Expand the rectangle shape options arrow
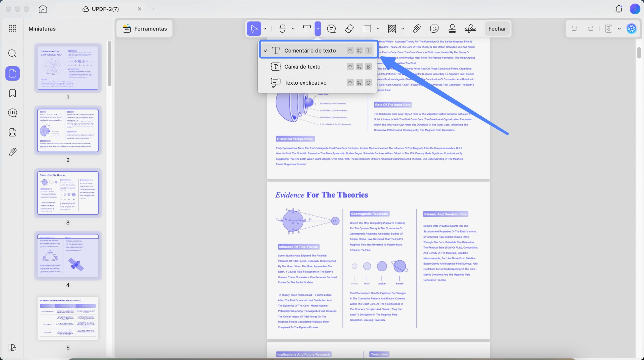Viewport: 644px width, 360px height. [378, 29]
